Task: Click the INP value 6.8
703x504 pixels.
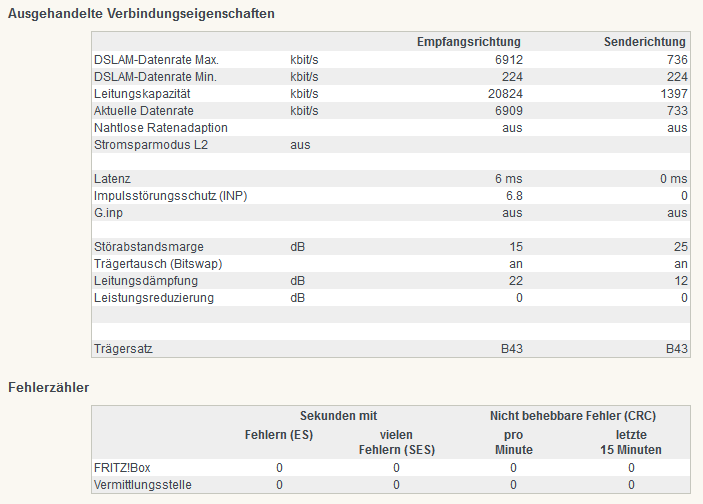Action: click(514, 196)
